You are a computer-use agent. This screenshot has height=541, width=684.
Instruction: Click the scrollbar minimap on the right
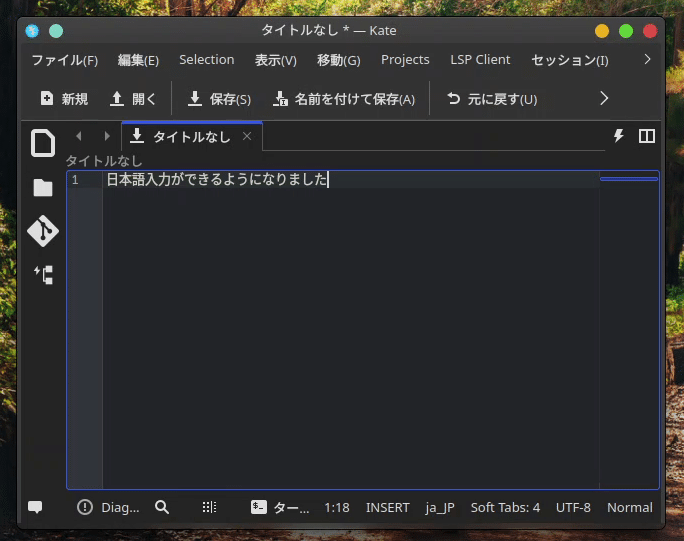tap(629, 329)
